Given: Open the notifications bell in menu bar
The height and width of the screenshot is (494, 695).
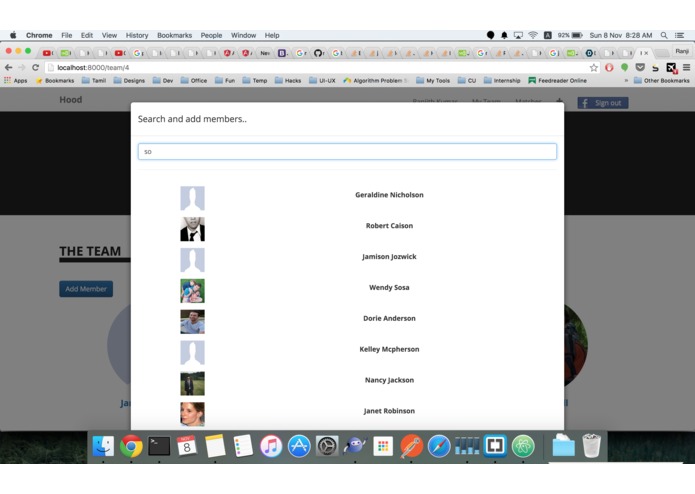Looking at the screenshot, I should tap(504, 35).
